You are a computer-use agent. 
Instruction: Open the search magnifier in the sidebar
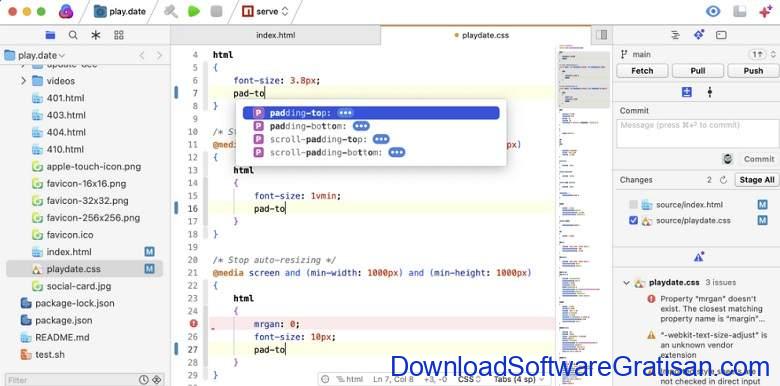pos(73,35)
